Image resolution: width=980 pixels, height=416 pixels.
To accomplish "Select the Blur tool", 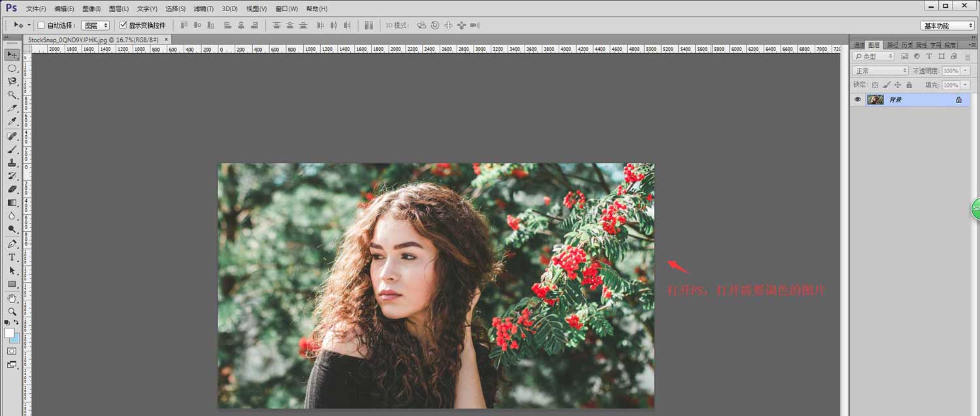I will [x=12, y=216].
